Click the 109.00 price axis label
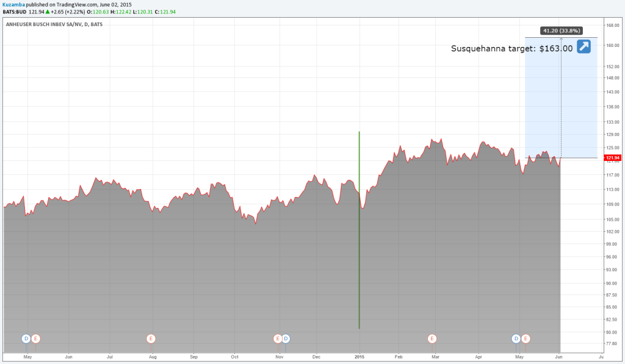 (x=613, y=204)
